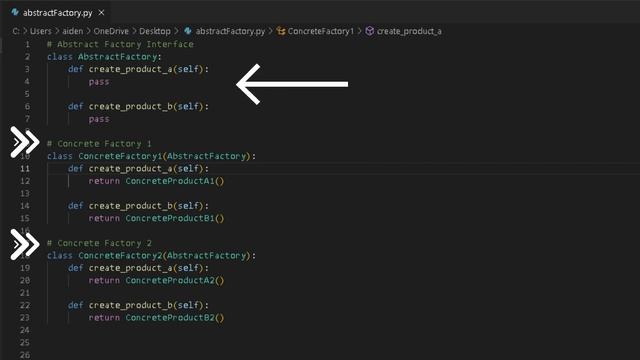Click 'pass' on line 7

click(99, 119)
